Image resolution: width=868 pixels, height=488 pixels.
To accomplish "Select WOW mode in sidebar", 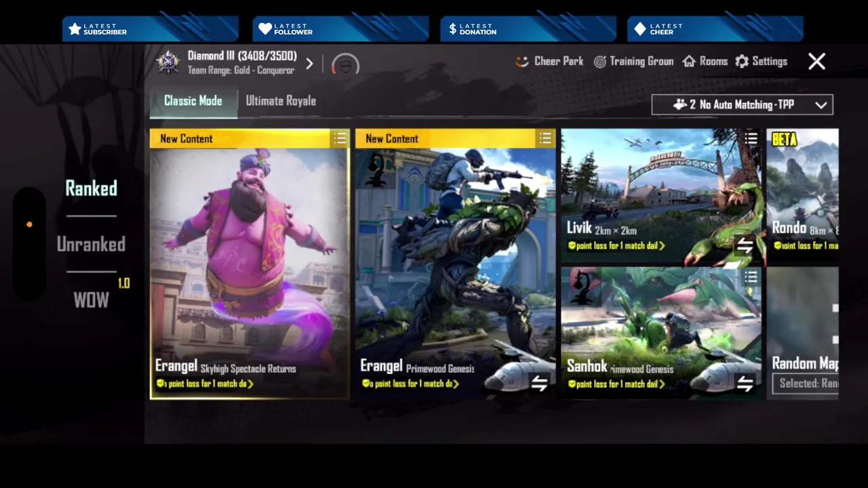I will [91, 300].
